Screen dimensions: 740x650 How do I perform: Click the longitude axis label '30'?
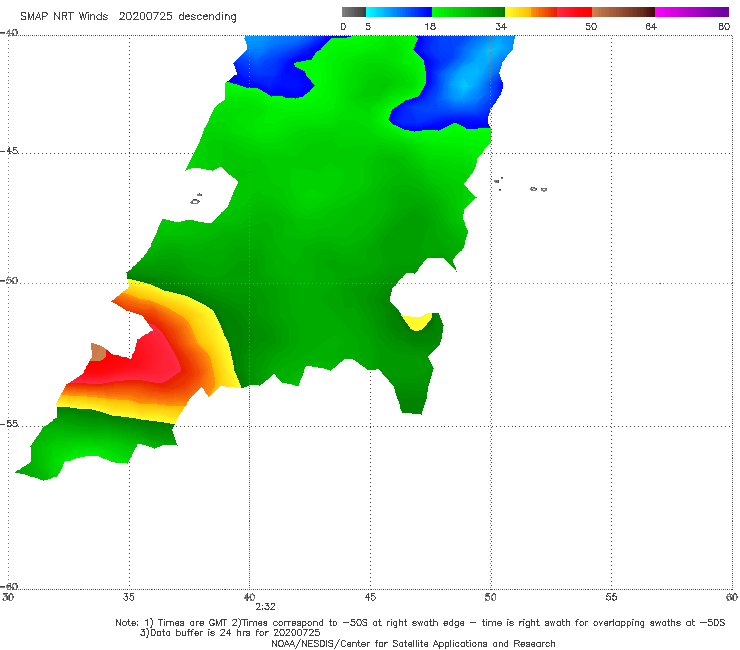pos(8,597)
